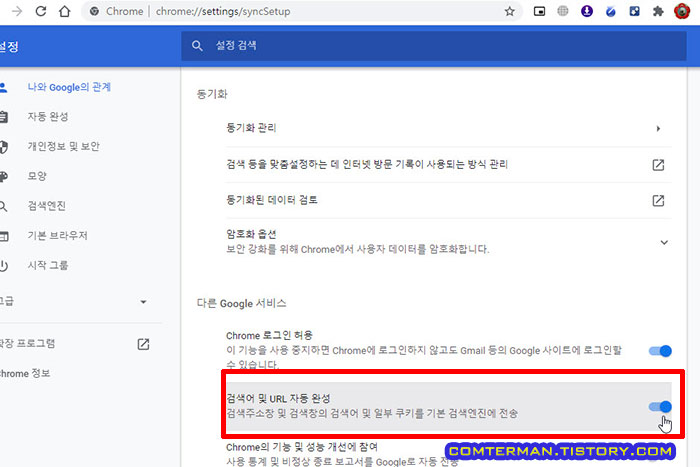The height and width of the screenshot is (467, 700).
Task: Click the settings search magnifier icon
Action: point(197,46)
